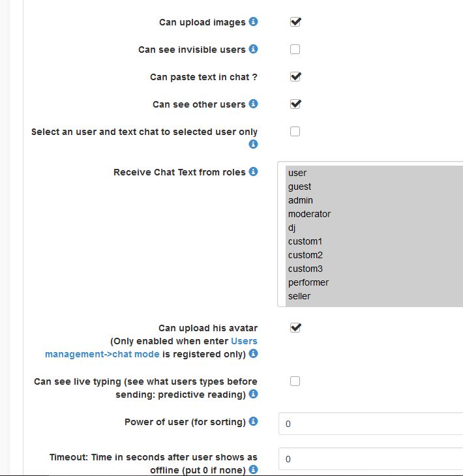The height and width of the screenshot is (476, 463).
Task: Click info icon beside Receive Chat Text from roles
Action: [254, 171]
